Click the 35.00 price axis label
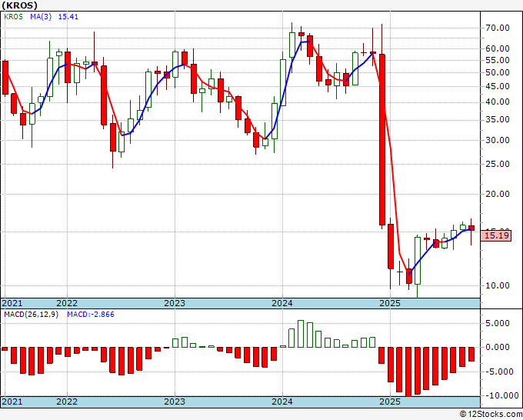Image resolution: width=523 pixels, height=420 pixels. tap(498, 119)
